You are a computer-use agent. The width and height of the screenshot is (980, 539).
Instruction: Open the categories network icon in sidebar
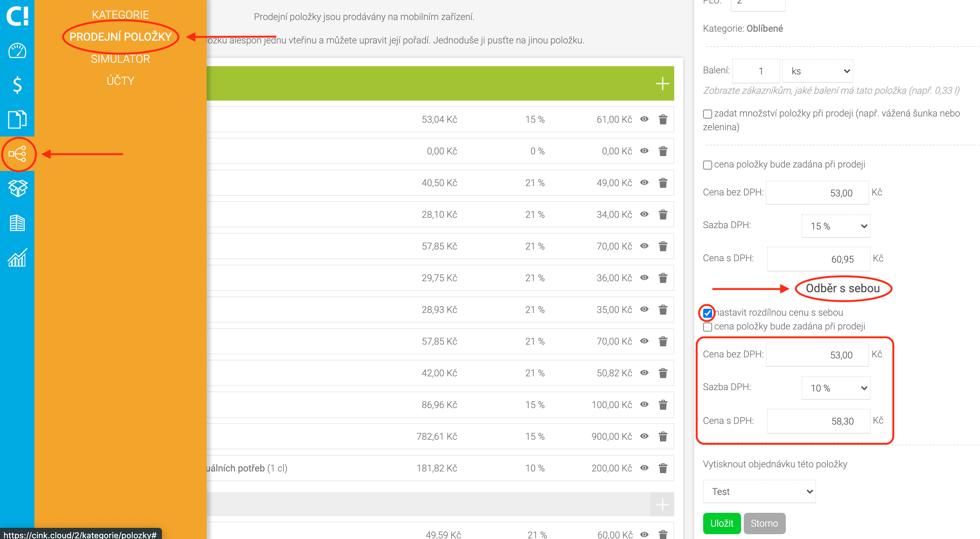(18, 154)
